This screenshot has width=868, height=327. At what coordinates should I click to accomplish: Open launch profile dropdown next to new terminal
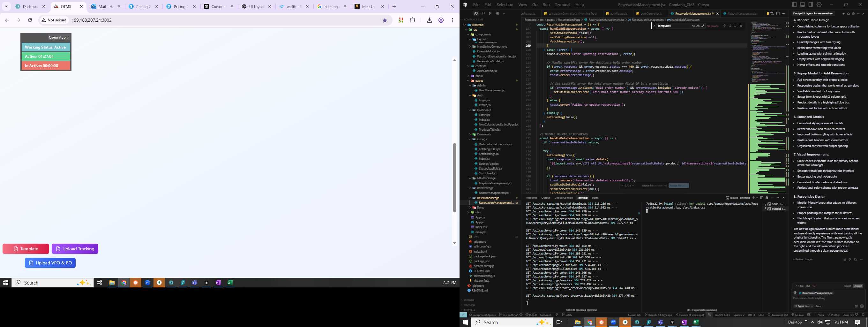tap(757, 198)
